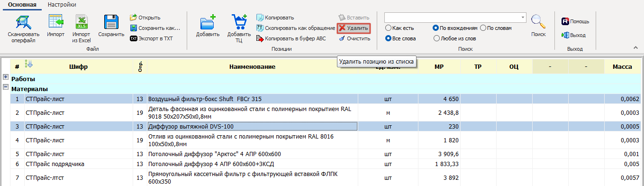Click the МР value 4 650
Viewport: 644px width, 186px height.
pyautogui.click(x=451, y=99)
